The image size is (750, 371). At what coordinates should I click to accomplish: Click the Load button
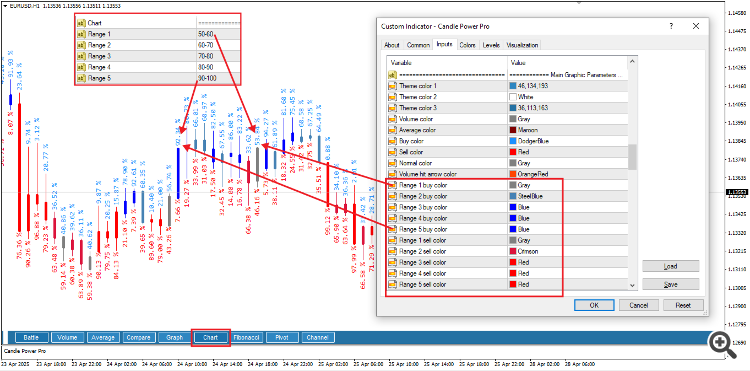click(x=671, y=266)
